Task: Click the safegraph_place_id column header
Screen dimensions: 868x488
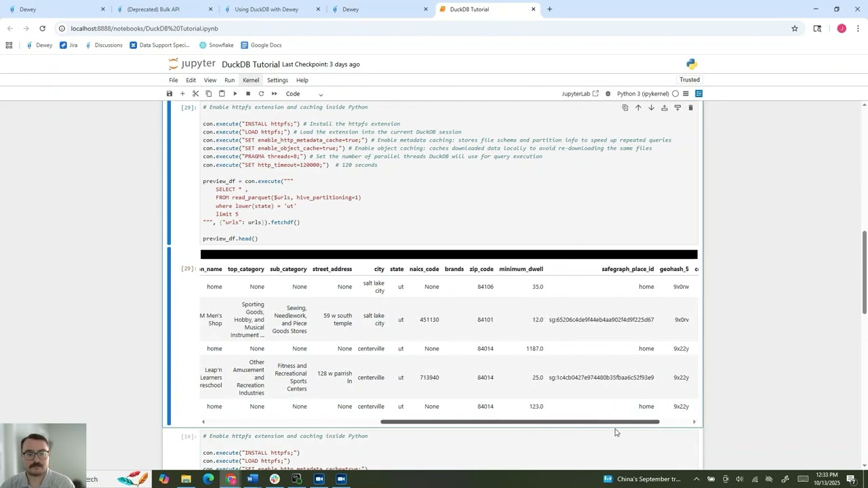Action: point(627,269)
